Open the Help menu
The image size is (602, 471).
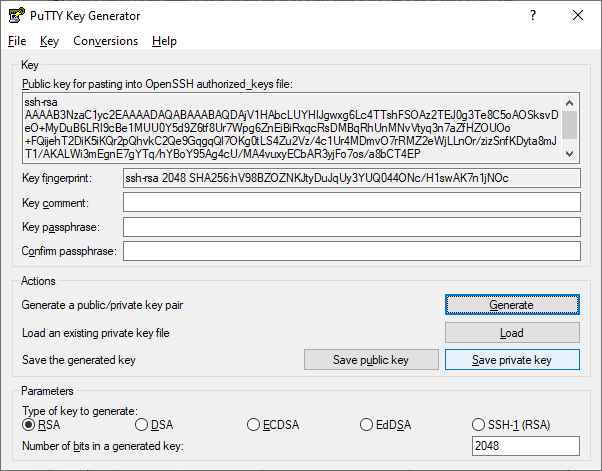tap(164, 41)
